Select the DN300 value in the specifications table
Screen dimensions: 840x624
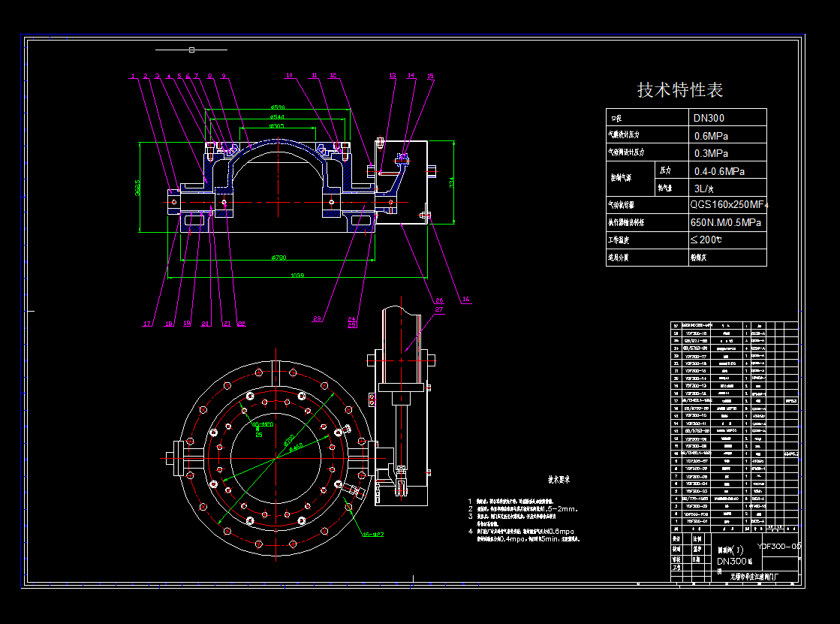tap(709, 118)
